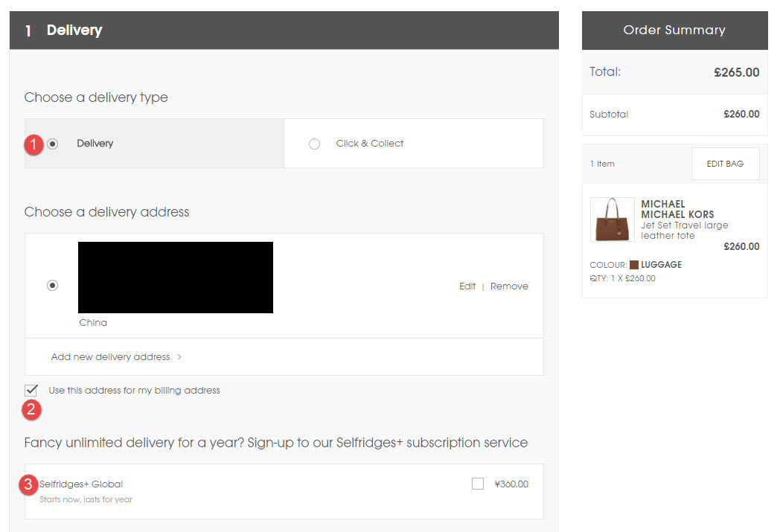
Task: Uncheck 'Use this address for my billing address'
Action: coord(31,390)
